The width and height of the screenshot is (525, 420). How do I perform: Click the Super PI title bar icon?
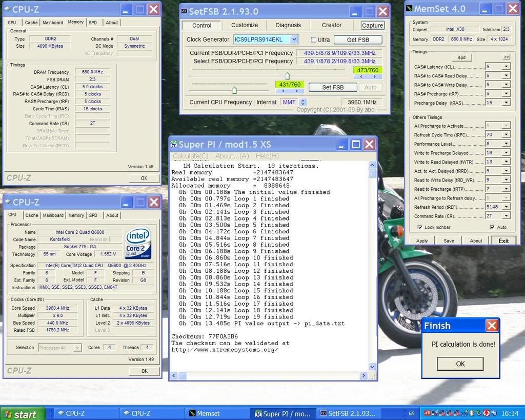pyautogui.click(x=174, y=144)
